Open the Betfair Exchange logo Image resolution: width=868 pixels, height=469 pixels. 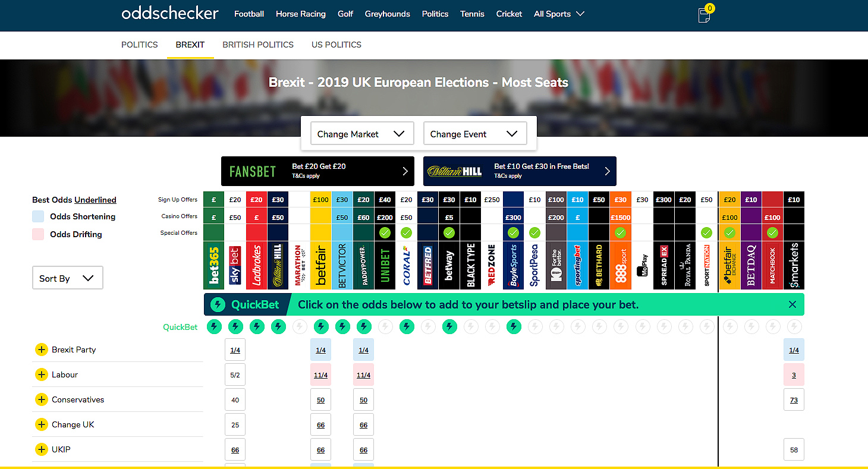(x=730, y=265)
